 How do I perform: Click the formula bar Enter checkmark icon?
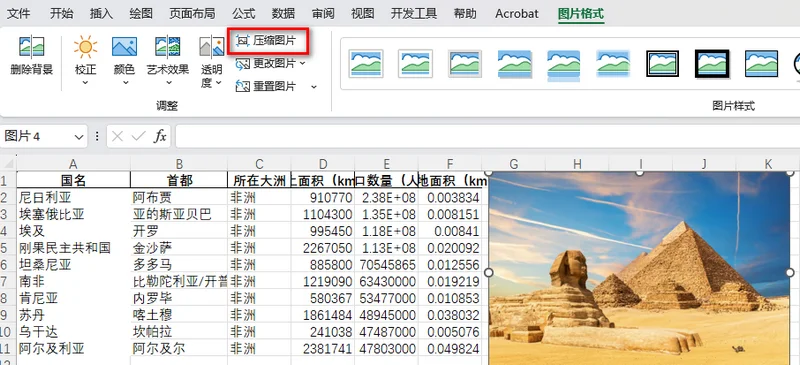coord(138,136)
